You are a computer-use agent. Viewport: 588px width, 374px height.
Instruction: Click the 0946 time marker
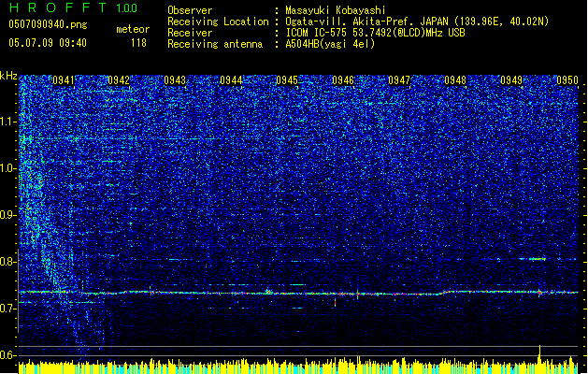tap(343, 79)
